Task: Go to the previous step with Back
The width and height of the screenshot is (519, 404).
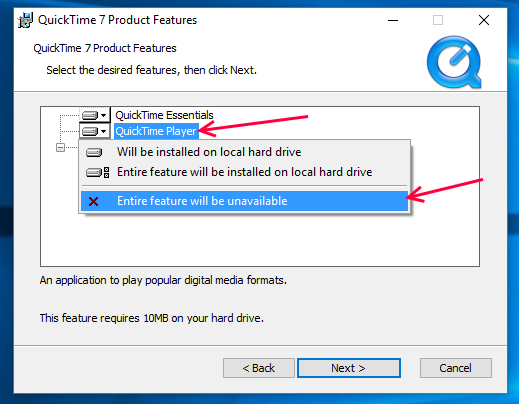Action: [x=259, y=368]
